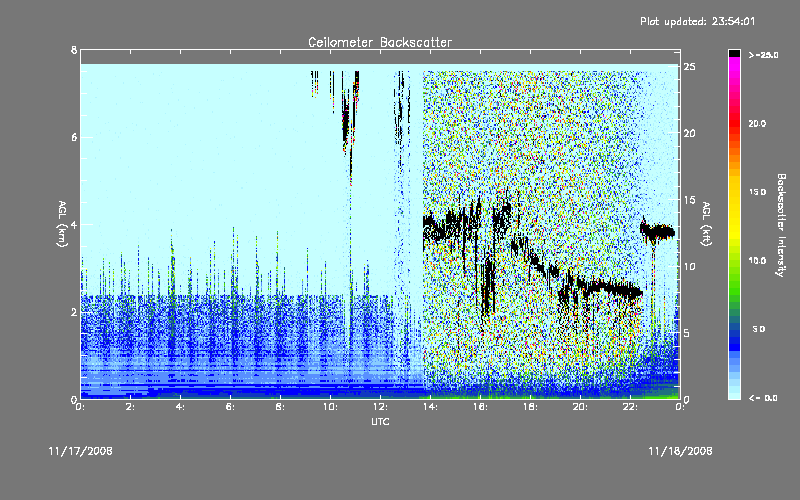This screenshot has width=800, height=500.
Task: Click the "Plot updated: 23:54:01" timestamp
Action: pyautogui.click(x=697, y=21)
